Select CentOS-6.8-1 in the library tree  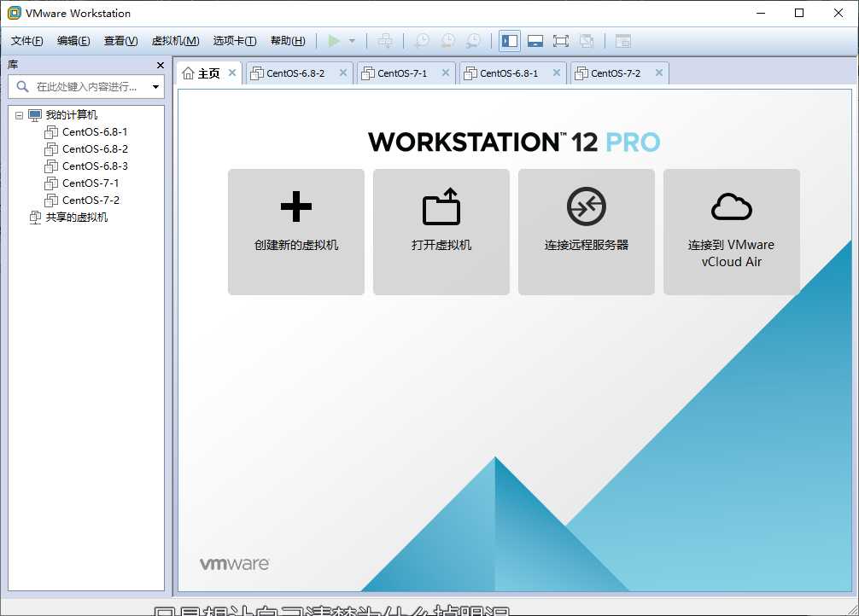[x=95, y=132]
